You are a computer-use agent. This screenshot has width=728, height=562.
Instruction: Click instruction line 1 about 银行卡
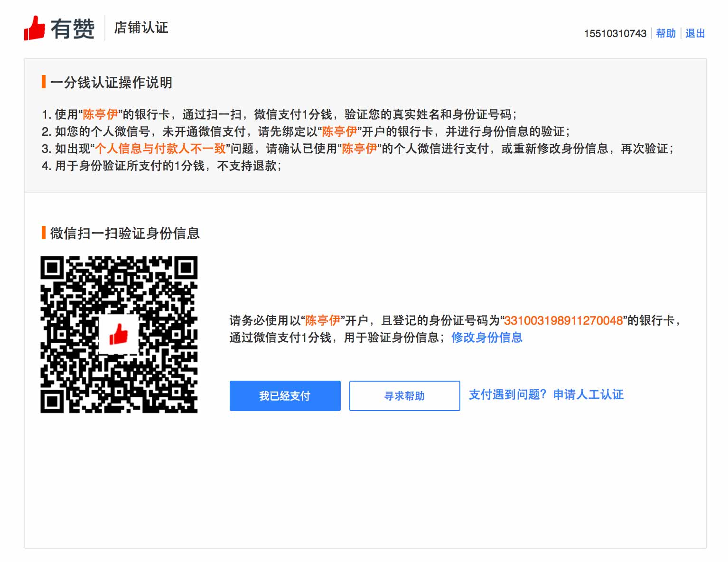point(279,114)
